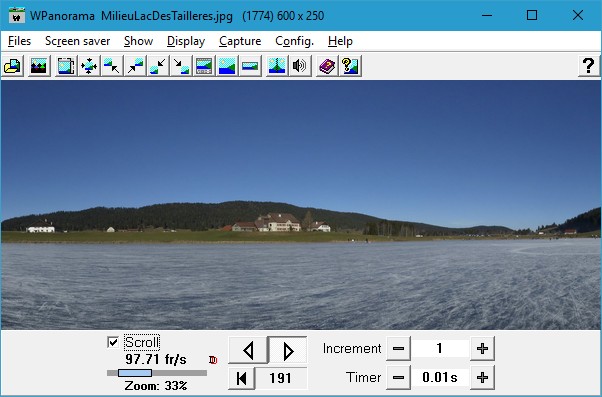602x397 pixels.
Task: Click the Zoom: 33% label
Action: [x=155, y=385]
